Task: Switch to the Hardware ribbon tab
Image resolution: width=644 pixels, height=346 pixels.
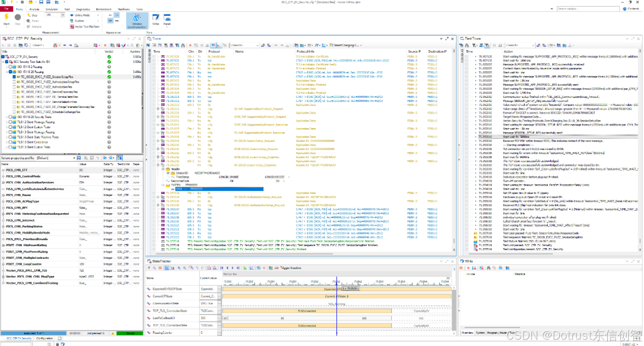Action: pos(124,9)
